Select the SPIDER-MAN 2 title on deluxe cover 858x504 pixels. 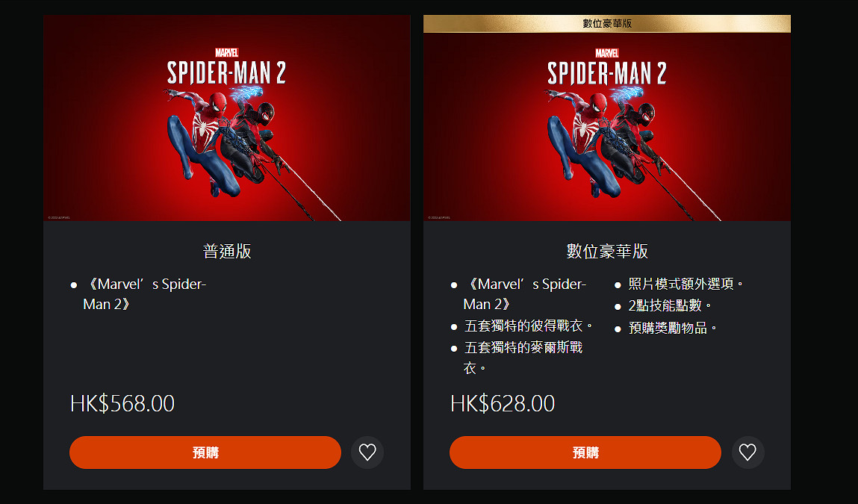(607, 73)
